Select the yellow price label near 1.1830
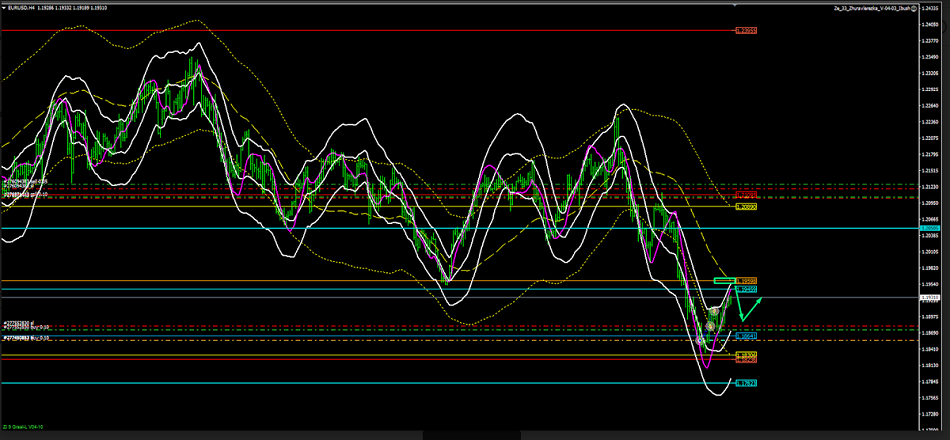950x440 pixels. pyautogui.click(x=745, y=355)
